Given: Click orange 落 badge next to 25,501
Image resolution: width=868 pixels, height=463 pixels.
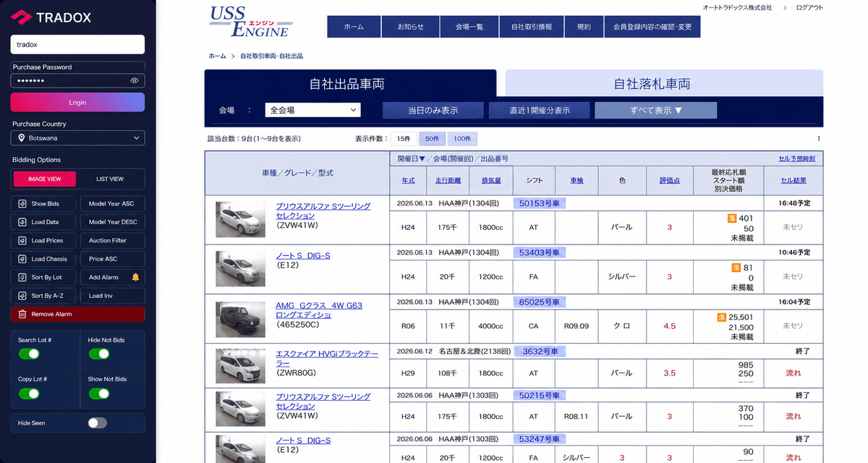Looking at the screenshot, I should [721, 317].
